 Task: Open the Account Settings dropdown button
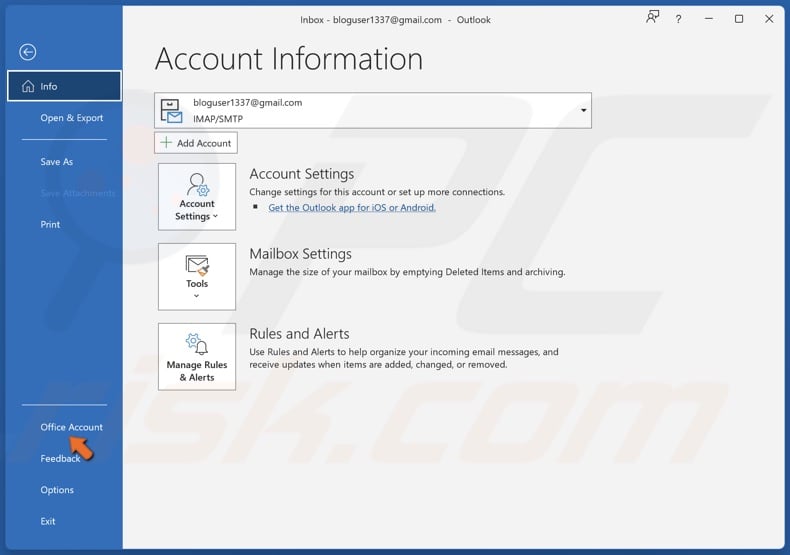(x=196, y=196)
